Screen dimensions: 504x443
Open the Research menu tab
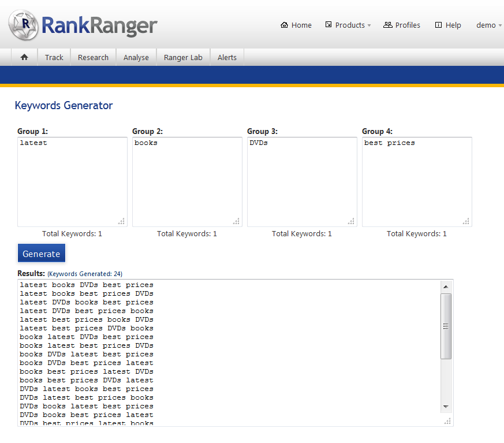pyautogui.click(x=93, y=57)
